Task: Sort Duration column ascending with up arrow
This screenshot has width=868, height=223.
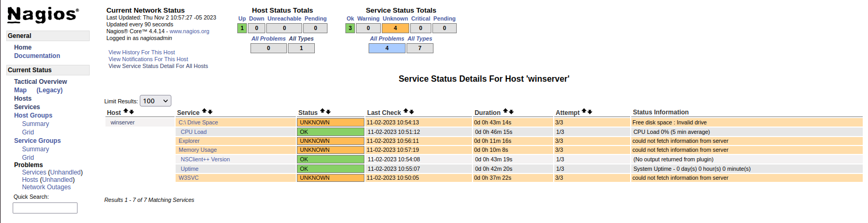Action: pos(505,112)
